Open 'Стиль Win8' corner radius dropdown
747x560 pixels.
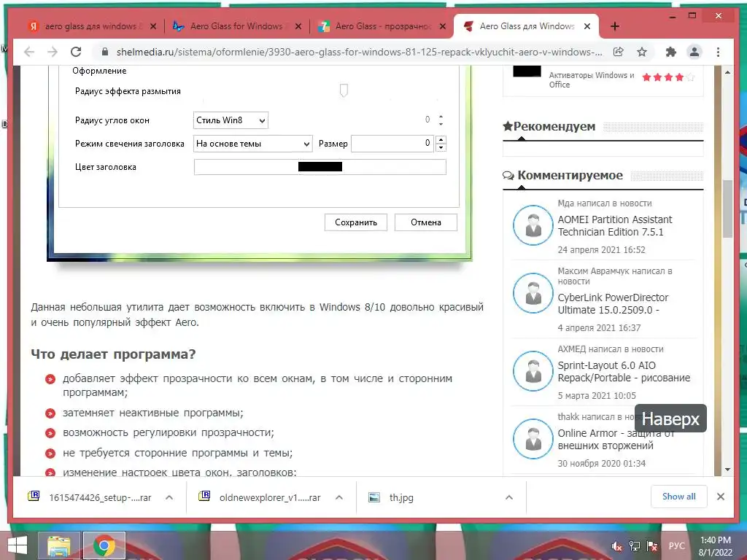(231, 120)
